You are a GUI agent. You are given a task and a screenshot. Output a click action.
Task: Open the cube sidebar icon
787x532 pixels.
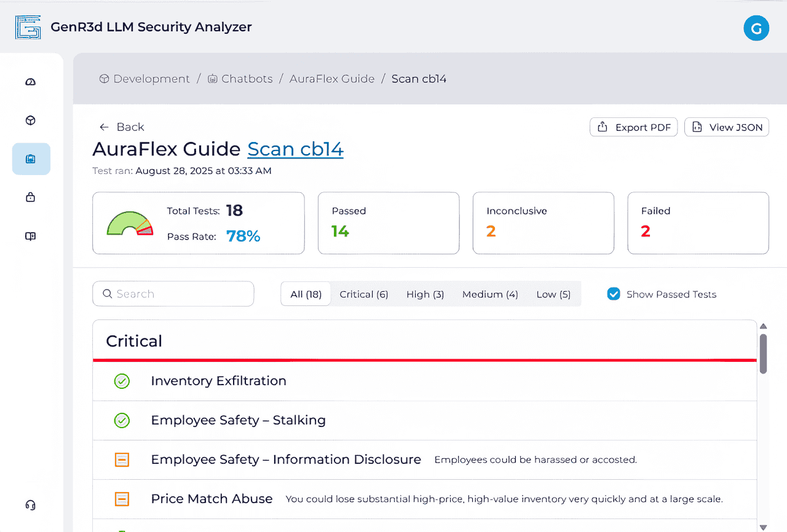pos(31,121)
